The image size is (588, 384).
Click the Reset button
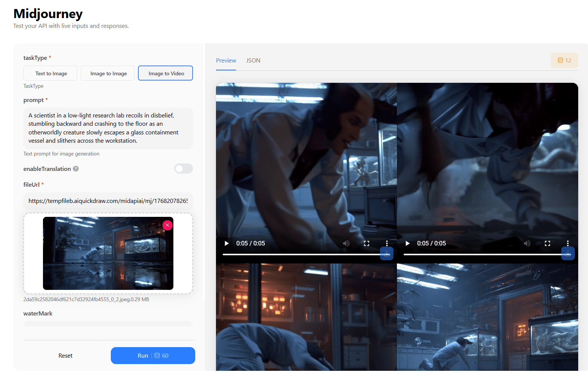tap(66, 356)
